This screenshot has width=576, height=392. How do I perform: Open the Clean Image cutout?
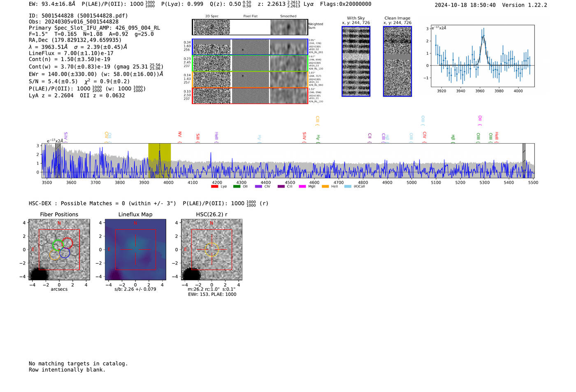point(397,61)
